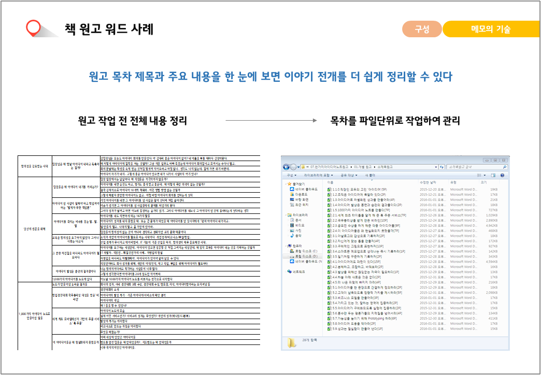Click the Explorer address bar path

[369, 167]
